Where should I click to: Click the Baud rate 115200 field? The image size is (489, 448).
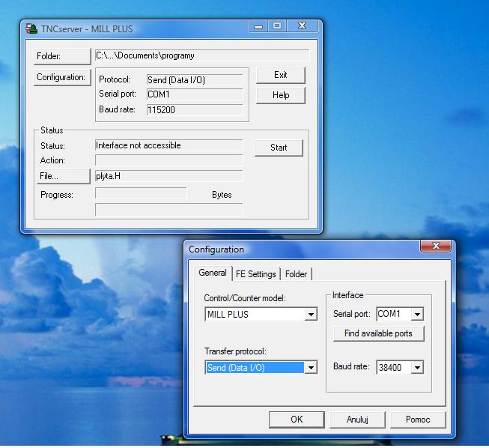(195, 110)
